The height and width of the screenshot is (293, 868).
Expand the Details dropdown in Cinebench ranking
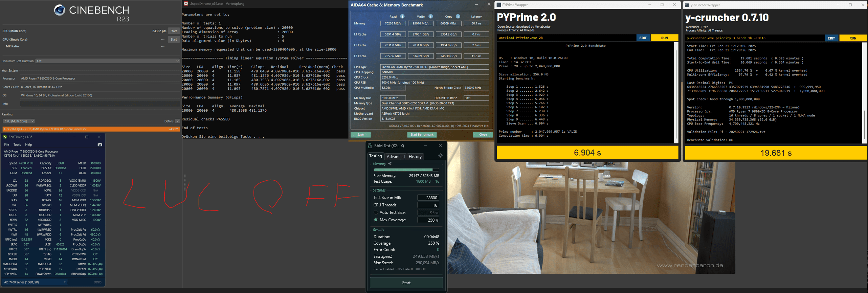177,121
